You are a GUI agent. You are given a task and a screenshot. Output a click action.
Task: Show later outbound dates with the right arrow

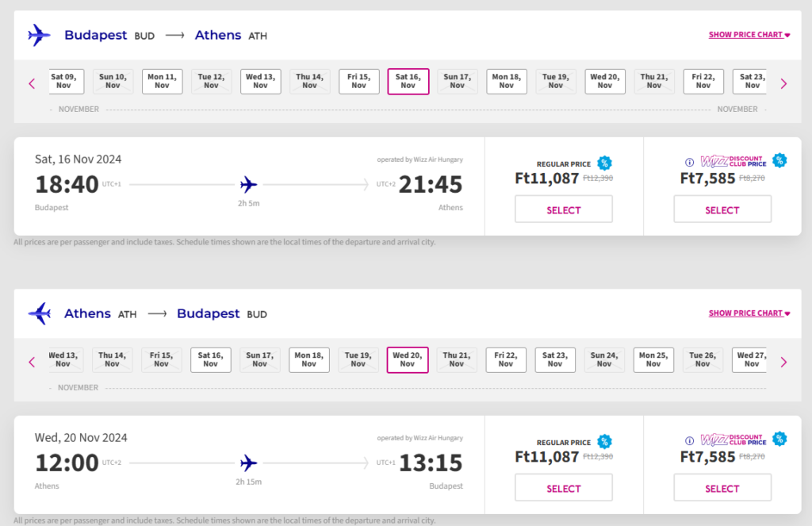tap(783, 83)
